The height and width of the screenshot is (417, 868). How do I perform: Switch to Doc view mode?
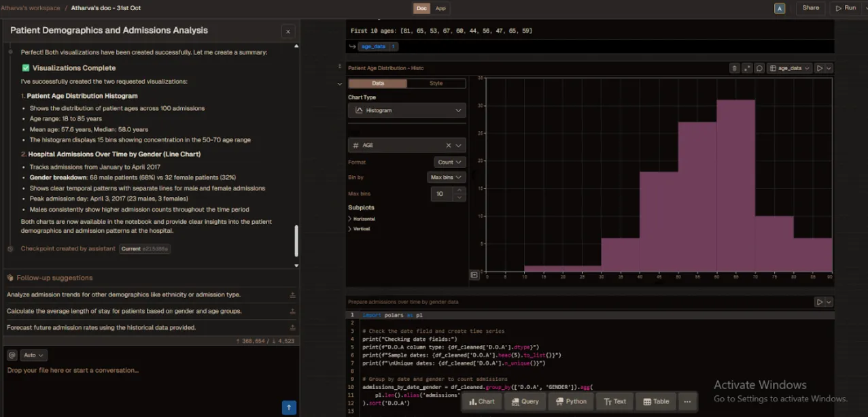tap(421, 8)
